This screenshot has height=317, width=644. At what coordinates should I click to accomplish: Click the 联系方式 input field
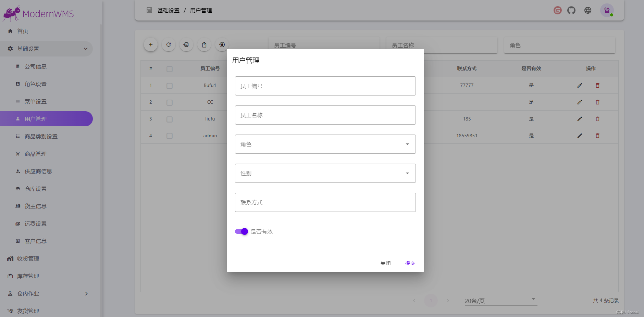coord(325,202)
